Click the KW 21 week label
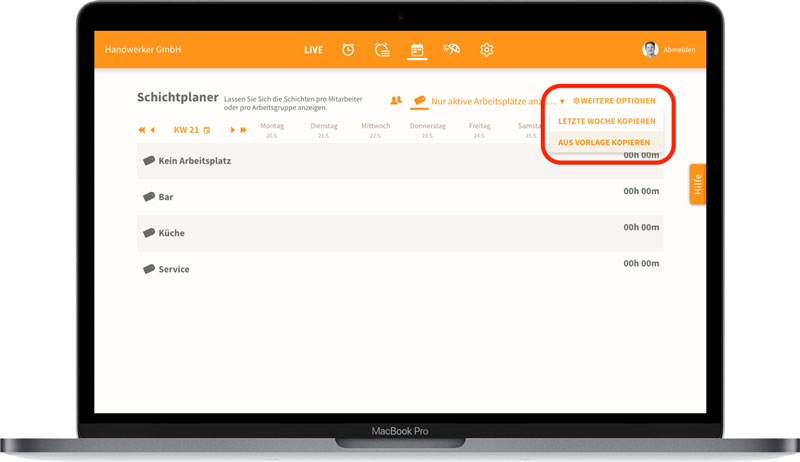800x462 pixels. [x=186, y=130]
